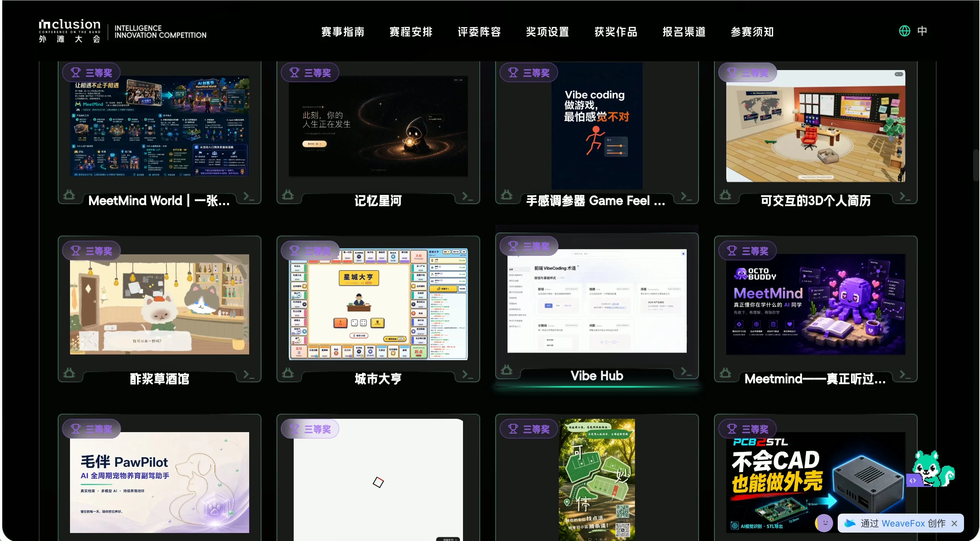Go to 评委阵容 section
The height and width of the screenshot is (541, 980).
point(479,32)
